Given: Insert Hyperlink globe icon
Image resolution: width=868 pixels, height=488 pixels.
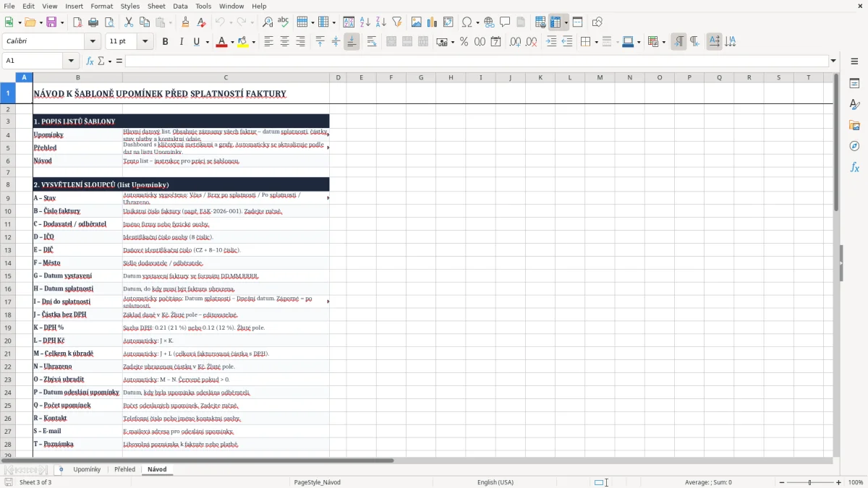Looking at the screenshot, I should (x=489, y=22).
